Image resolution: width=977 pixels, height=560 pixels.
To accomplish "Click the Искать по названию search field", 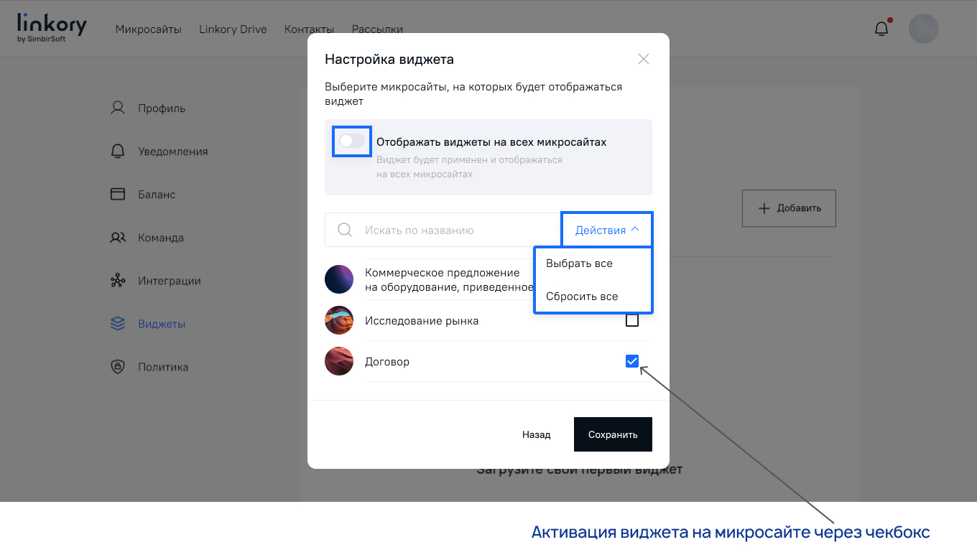I will tap(431, 229).
